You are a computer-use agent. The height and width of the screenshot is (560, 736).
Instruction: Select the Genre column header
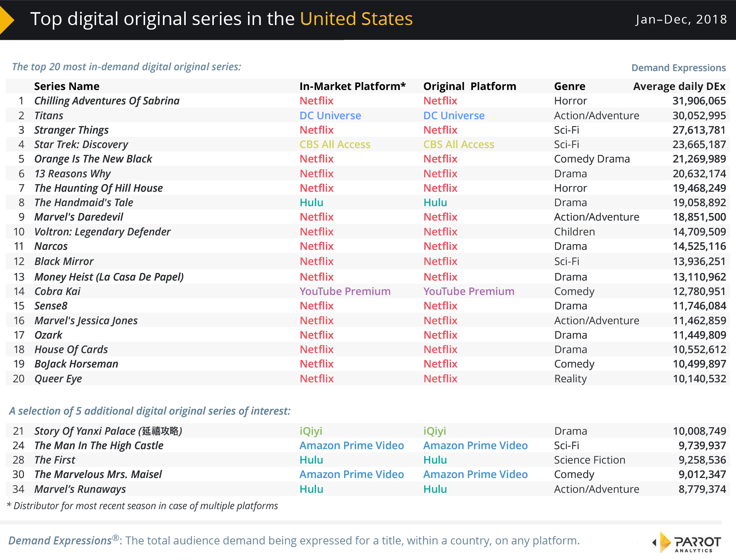569,86
